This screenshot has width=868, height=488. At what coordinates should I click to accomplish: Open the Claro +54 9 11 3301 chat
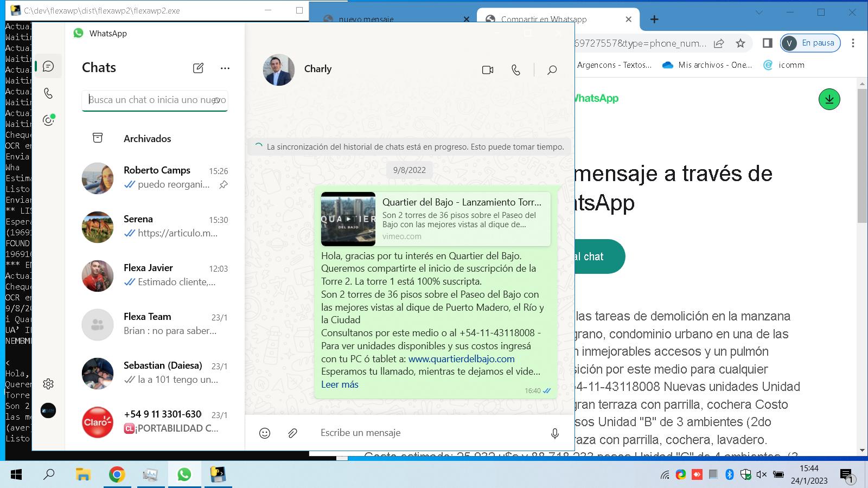(x=155, y=422)
